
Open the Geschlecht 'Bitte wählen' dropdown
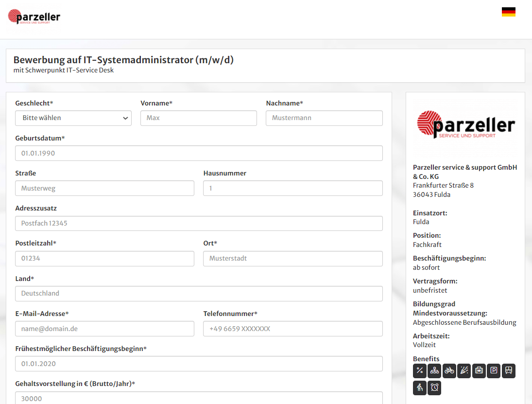click(73, 118)
